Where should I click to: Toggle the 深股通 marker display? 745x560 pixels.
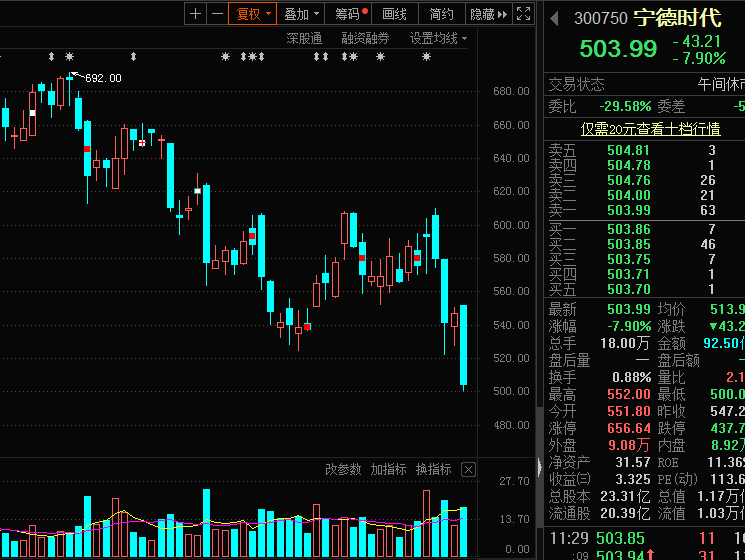click(304, 39)
